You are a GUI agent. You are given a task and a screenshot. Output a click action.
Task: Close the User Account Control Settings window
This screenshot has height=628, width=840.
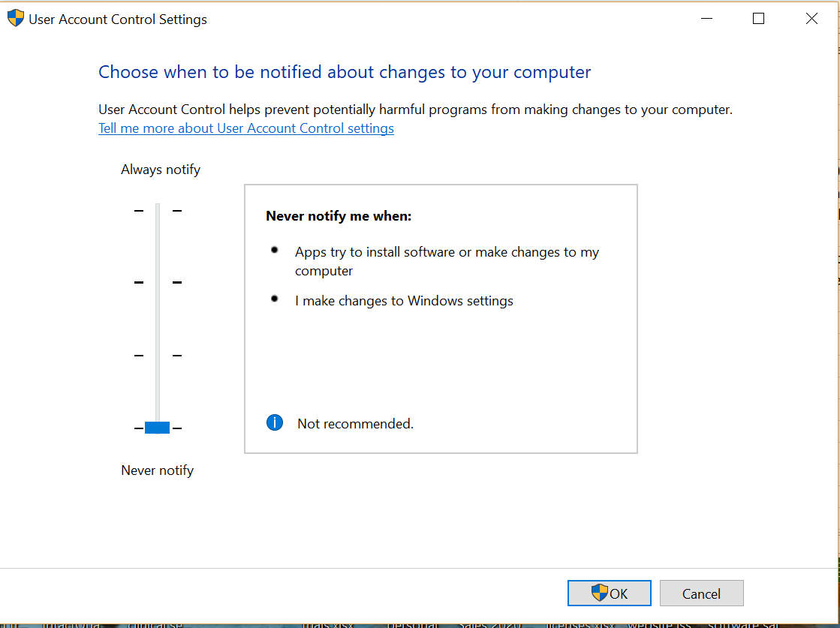[x=811, y=19]
